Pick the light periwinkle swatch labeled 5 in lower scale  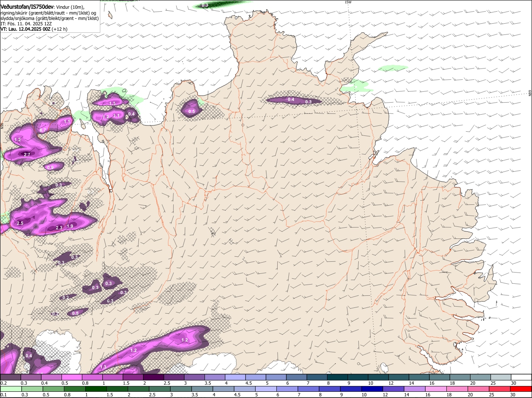pyautogui.click(x=267, y=389)
